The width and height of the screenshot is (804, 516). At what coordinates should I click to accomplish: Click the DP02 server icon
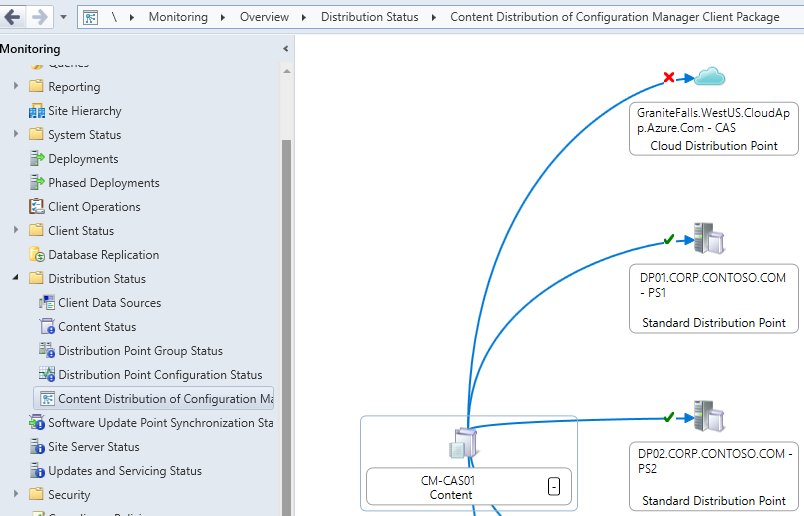(709, 416)
